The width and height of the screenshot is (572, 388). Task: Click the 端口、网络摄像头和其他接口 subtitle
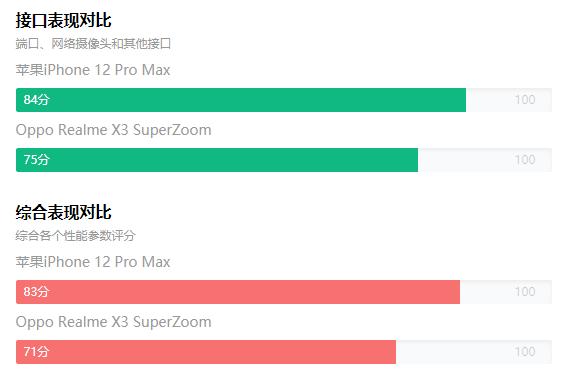(93, 44)
